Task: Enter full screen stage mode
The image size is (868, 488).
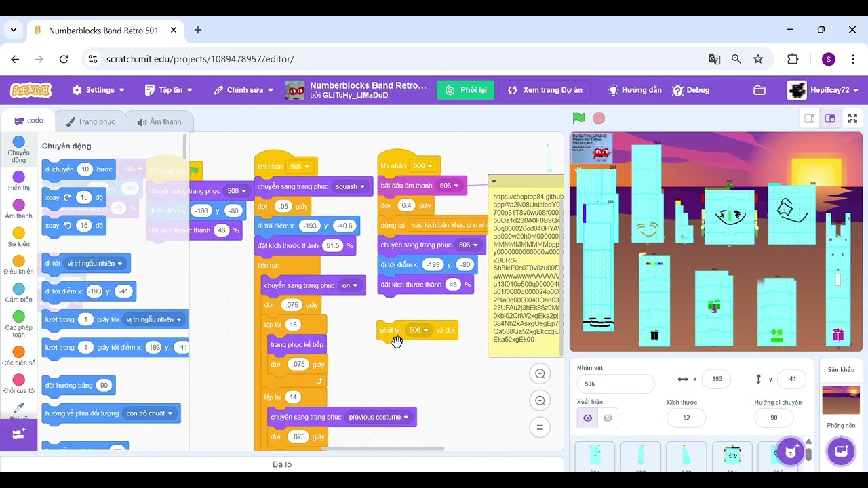Action: (x=853, y=118)
